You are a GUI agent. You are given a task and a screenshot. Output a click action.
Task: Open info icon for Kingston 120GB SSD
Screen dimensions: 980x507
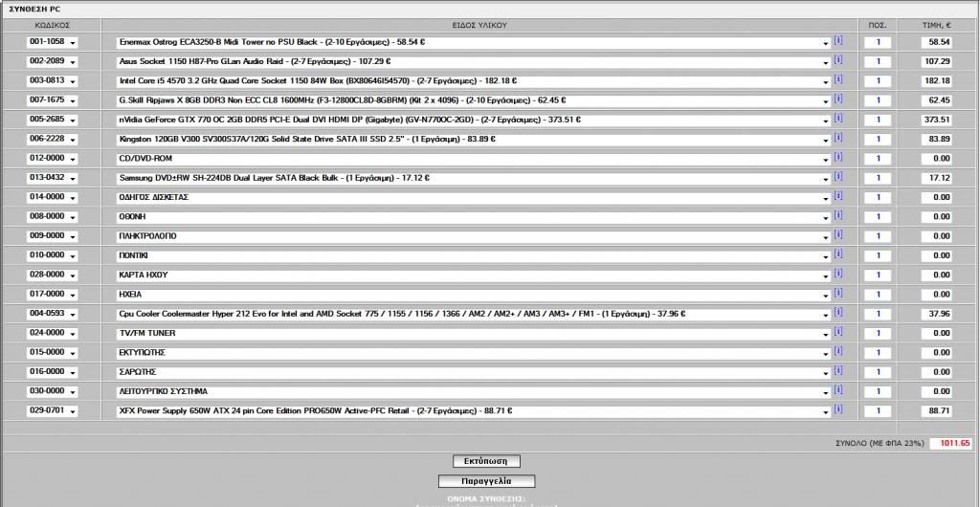pyautogui.click(x=838, y=138)
